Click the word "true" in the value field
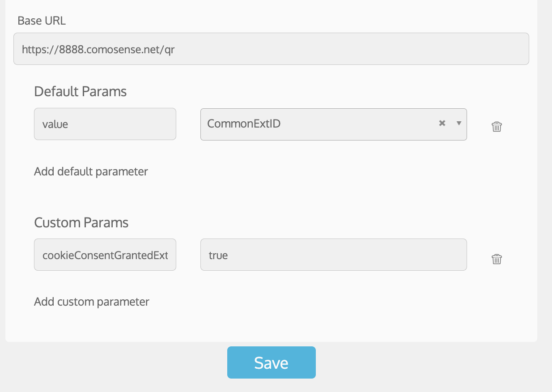The height and width of the screenshot is (392, 552). click(218, 256)
